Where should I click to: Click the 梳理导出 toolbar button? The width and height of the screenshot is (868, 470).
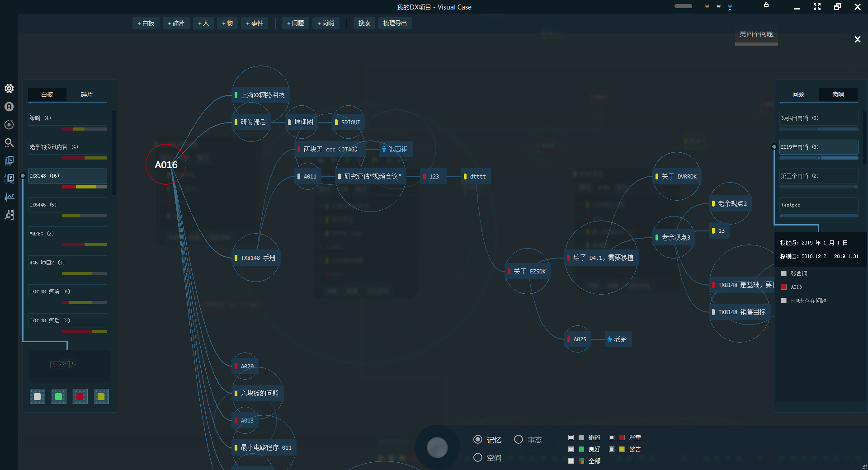[395, 23]
